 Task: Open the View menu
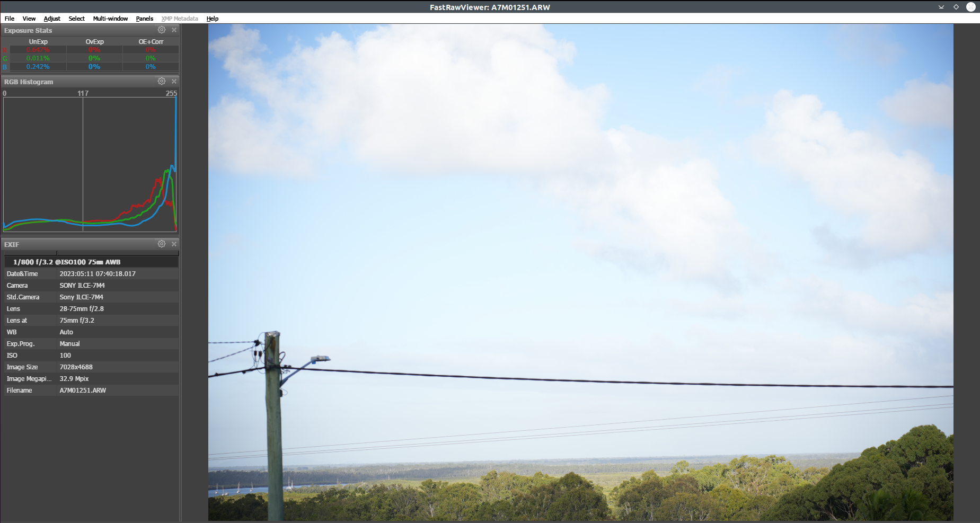[x=29, y=19]
